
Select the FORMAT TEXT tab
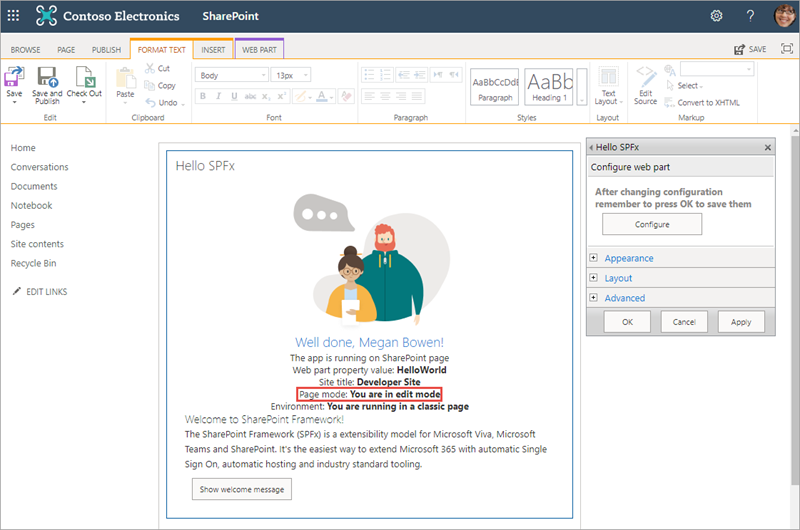(x=161, y=49)
